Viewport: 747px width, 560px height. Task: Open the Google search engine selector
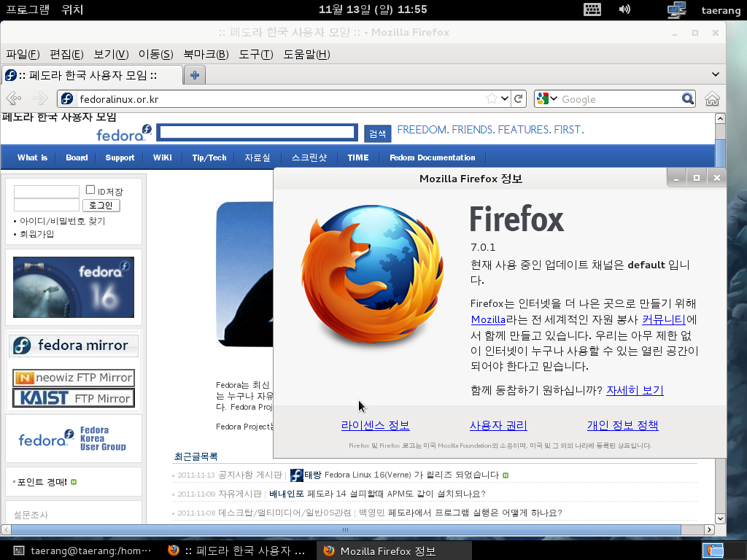(x=547, y=98)
